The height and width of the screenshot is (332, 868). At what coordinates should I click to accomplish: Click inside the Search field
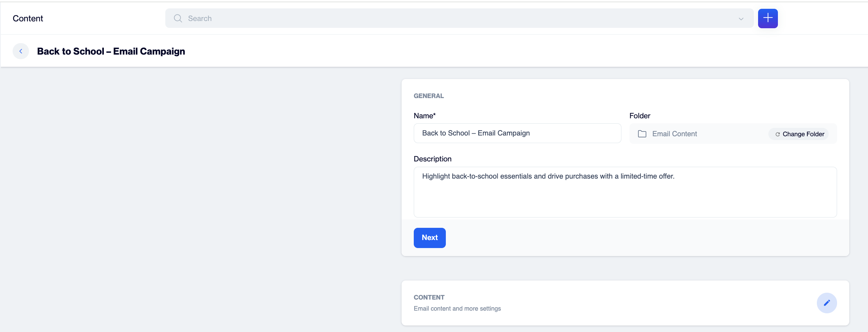(459, 18)
